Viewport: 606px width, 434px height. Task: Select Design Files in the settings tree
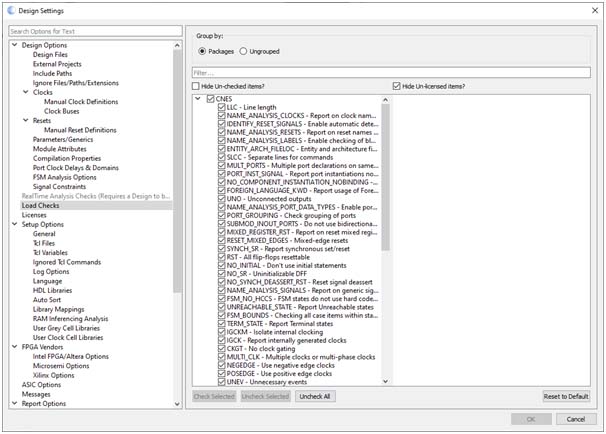[x=50, y=54]
